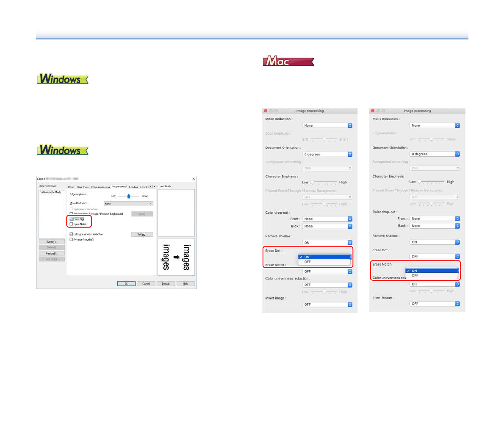Select Full Automatic Mode in User Preference list

click(x=50, y=192)
